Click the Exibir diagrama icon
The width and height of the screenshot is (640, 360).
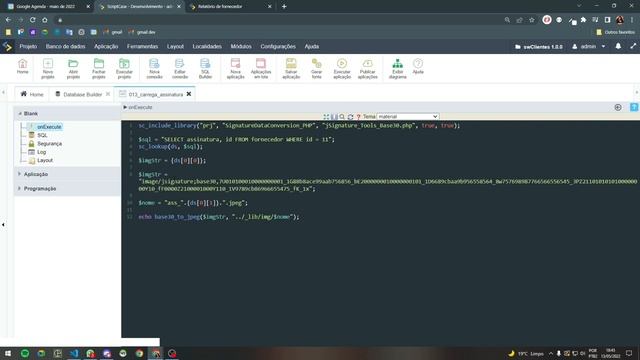pyautogui.click(x=398, y=68)
